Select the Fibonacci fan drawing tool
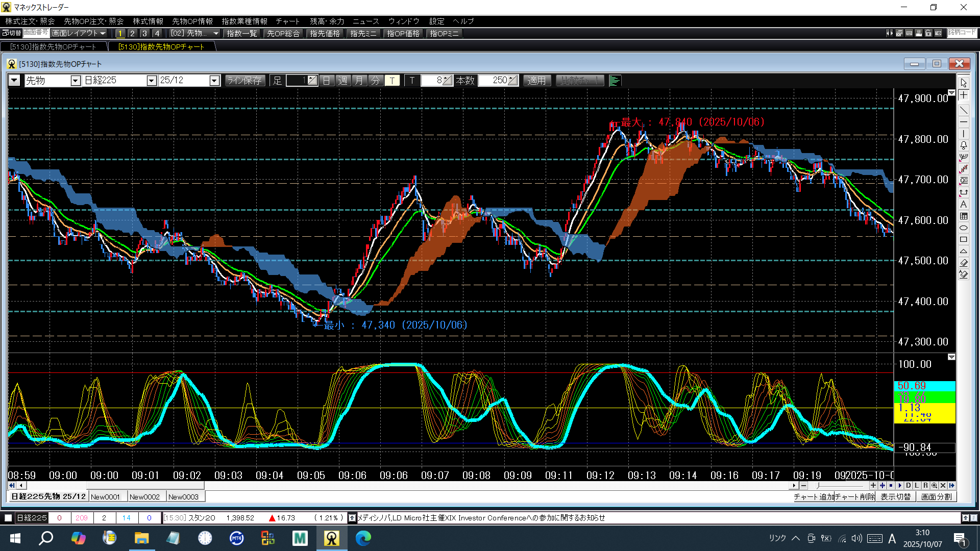 (963, 157)
